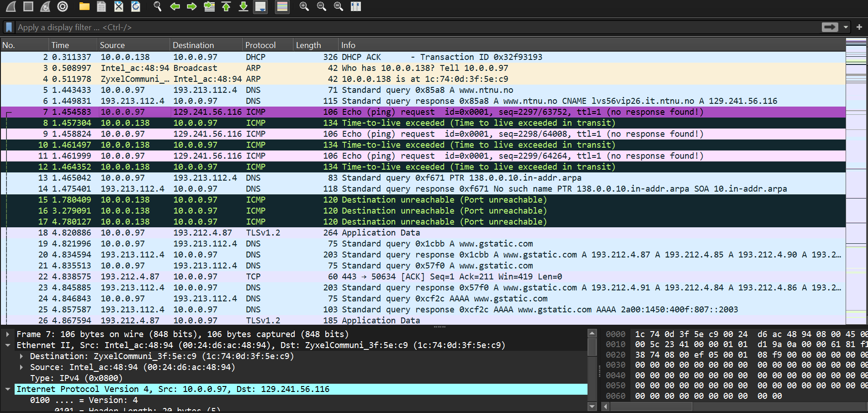Reload this capture file

(x=135, y=6)
